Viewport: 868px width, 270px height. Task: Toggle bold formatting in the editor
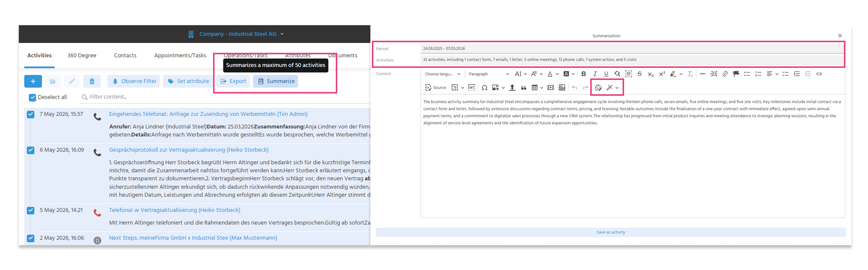click(x=583, y=74)
